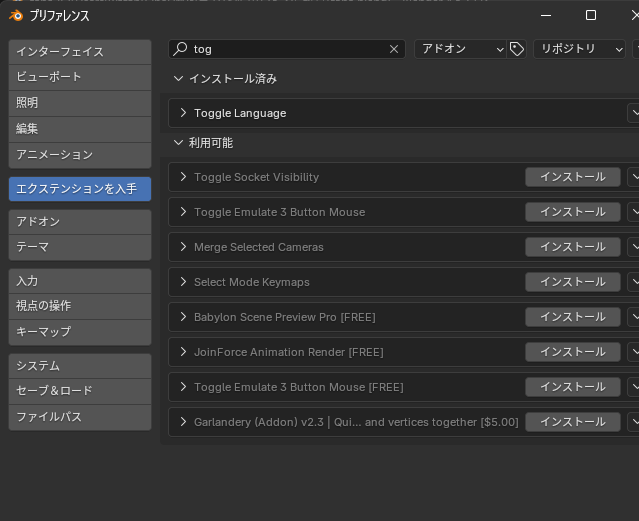
Task: Open the tag filter icon
Action: [x=517, y=49]
